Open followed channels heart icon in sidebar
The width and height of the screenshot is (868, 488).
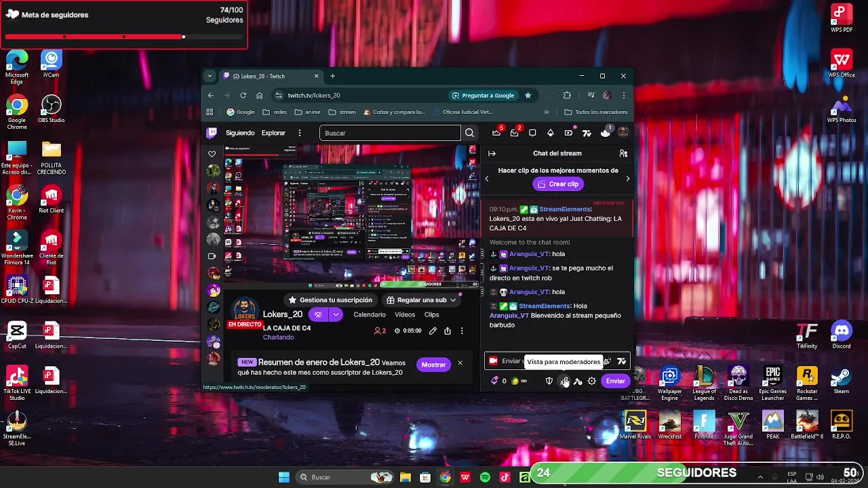point(212,154)
